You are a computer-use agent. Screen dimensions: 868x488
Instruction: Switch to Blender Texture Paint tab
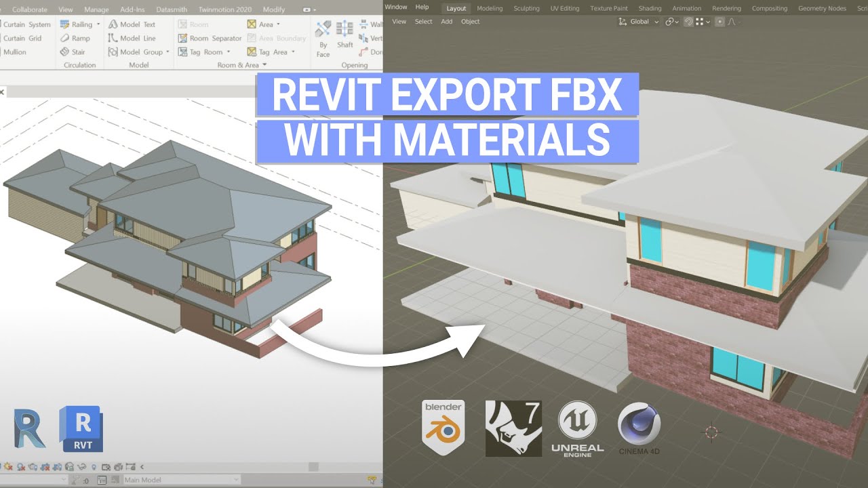[609, 8]
